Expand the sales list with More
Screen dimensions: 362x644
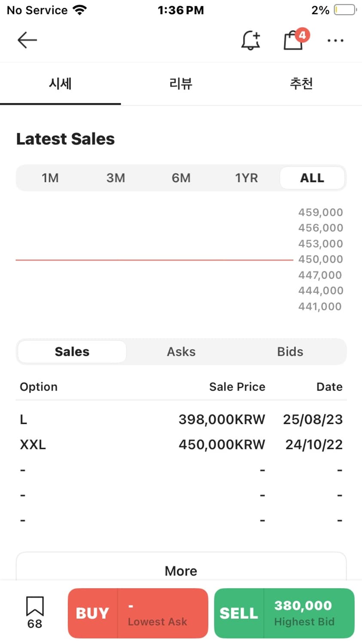(x=181, y=571)
